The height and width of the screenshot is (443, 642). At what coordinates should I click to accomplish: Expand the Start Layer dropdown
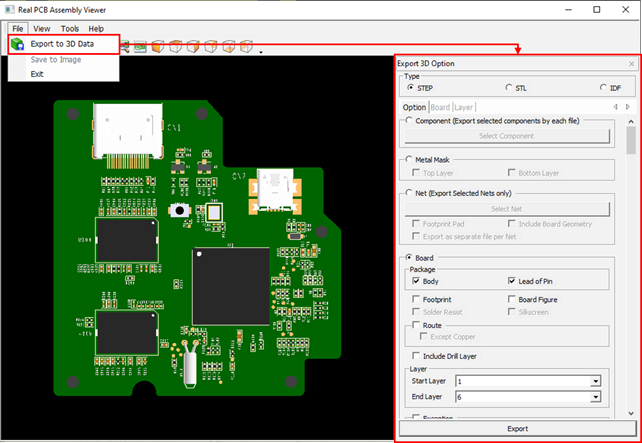click(x=595, y=381)
